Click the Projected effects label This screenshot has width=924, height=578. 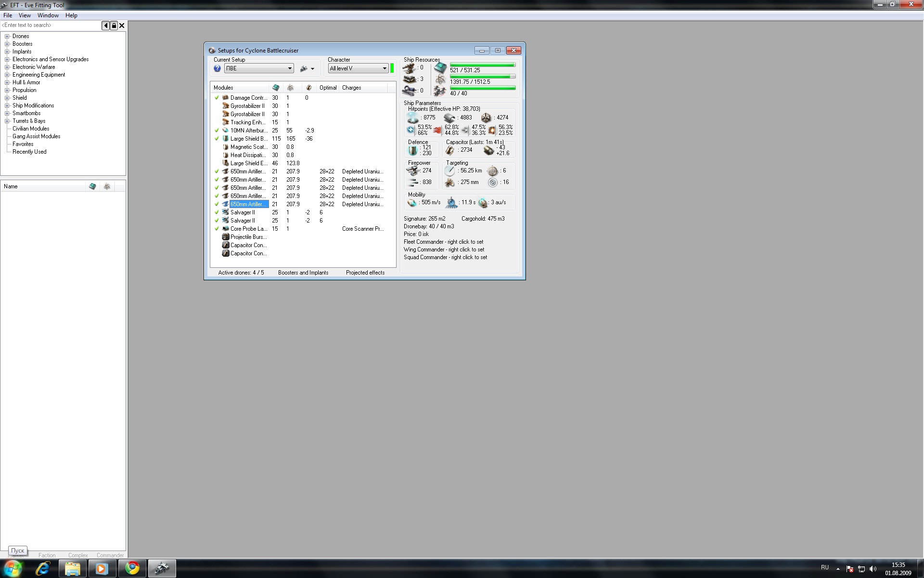pyautogui.click(x=365, y=273)
